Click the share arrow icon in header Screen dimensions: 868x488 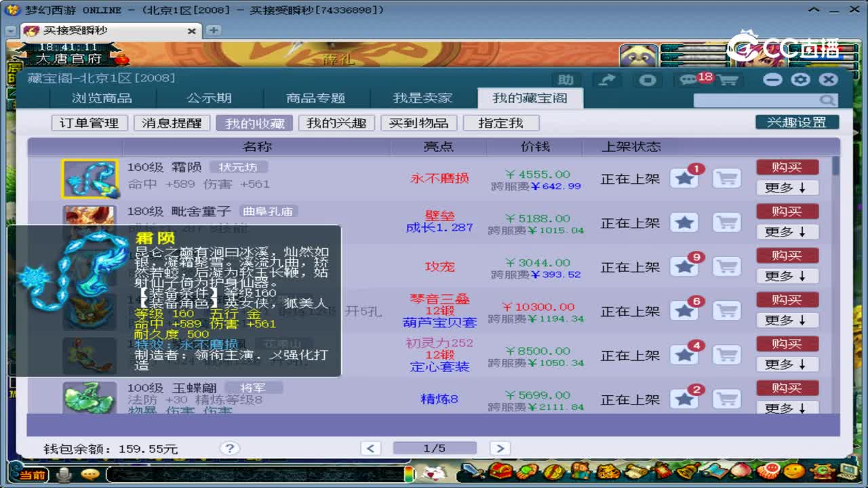pos(607,80)
